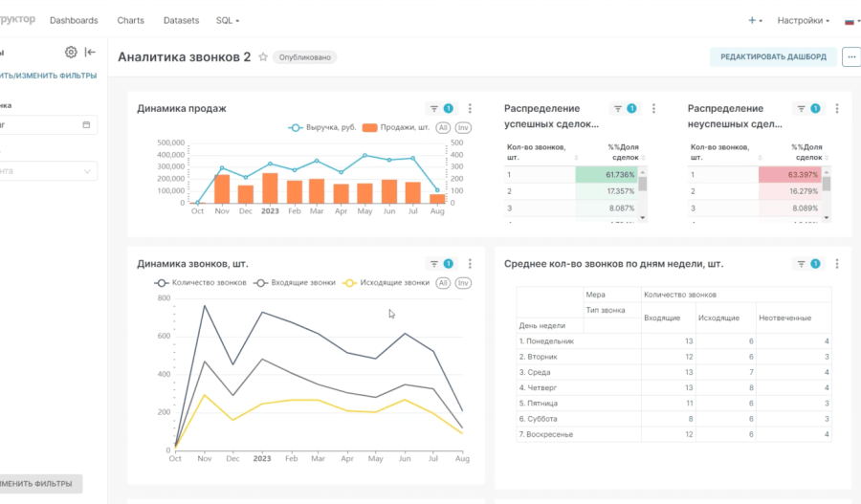Open the options menu for the weekday calls table
The height and width of the screenshot is (504, 861).
point(837,264)
